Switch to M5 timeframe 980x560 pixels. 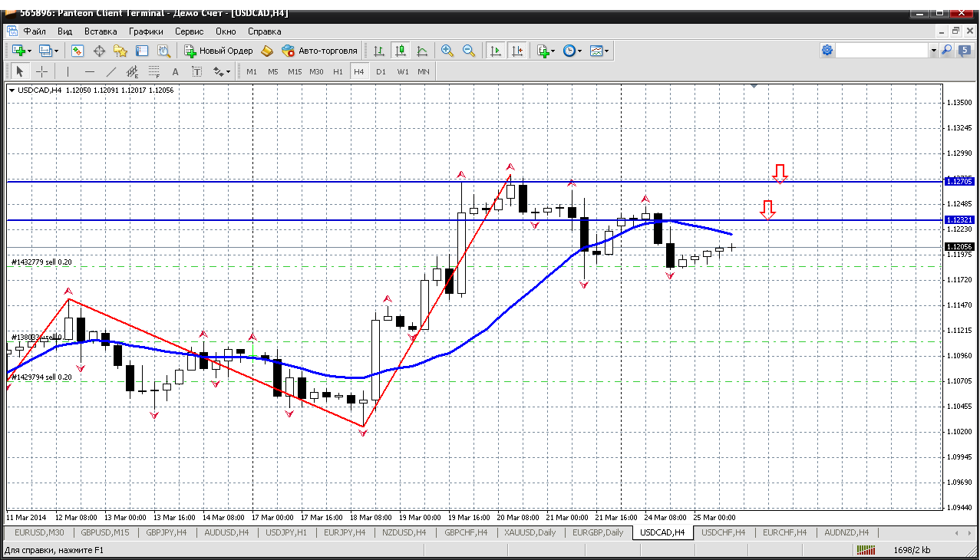coord(273,71)
